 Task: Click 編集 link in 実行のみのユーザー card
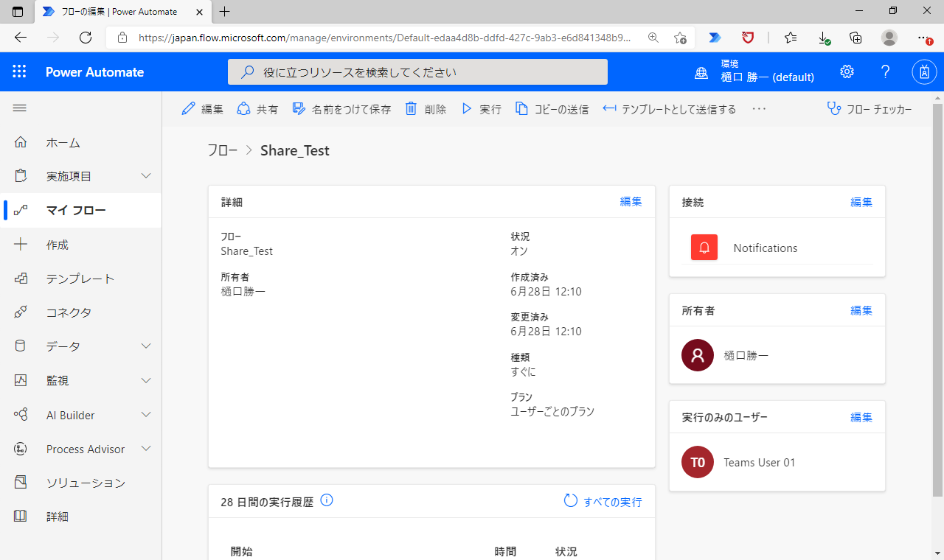[x=861, y=417]
